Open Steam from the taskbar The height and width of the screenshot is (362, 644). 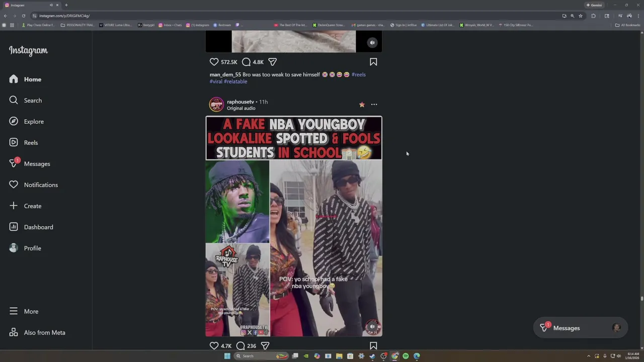pos(372,356)
